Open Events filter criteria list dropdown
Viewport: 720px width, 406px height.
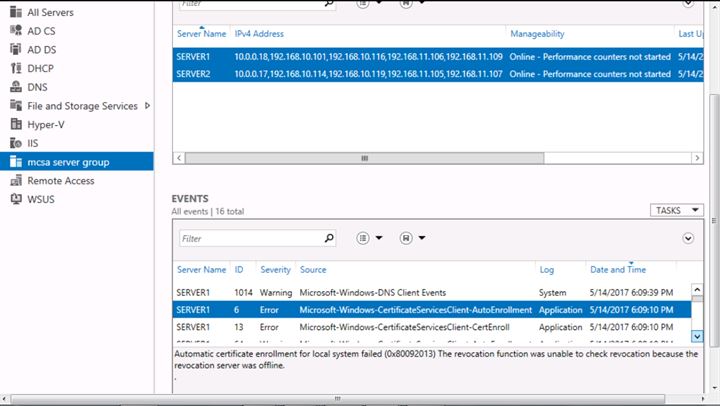coord(369,238)
